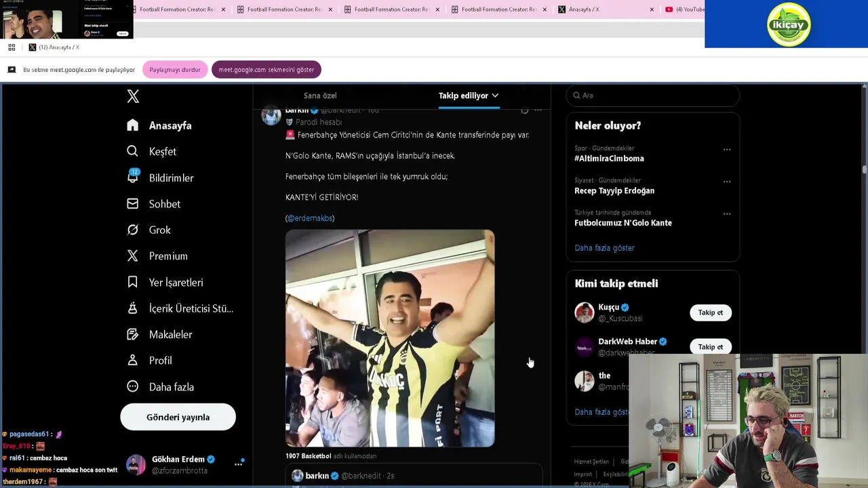
Task: Click Paylaşmayı durdur button
Action: click(175, 70)
